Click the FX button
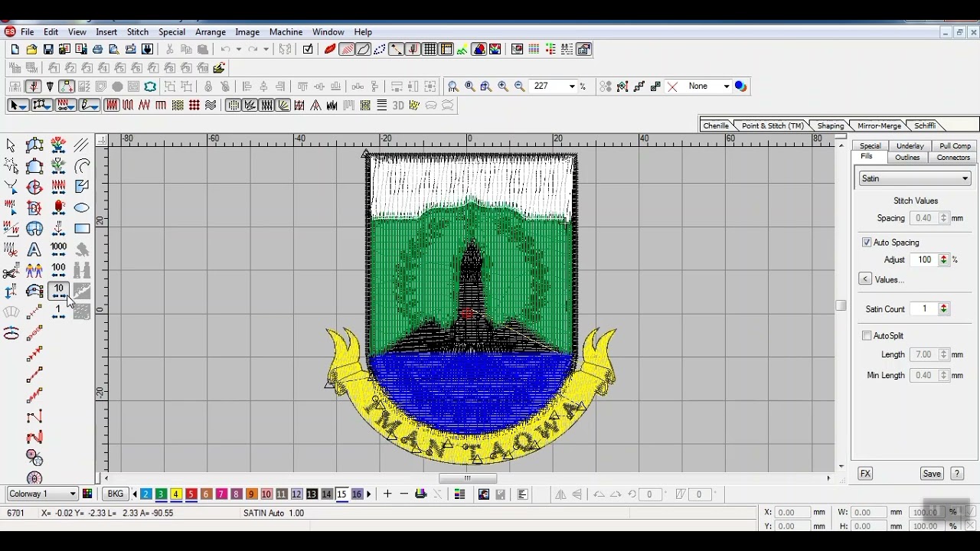980x551 pixels. (865, 474)
